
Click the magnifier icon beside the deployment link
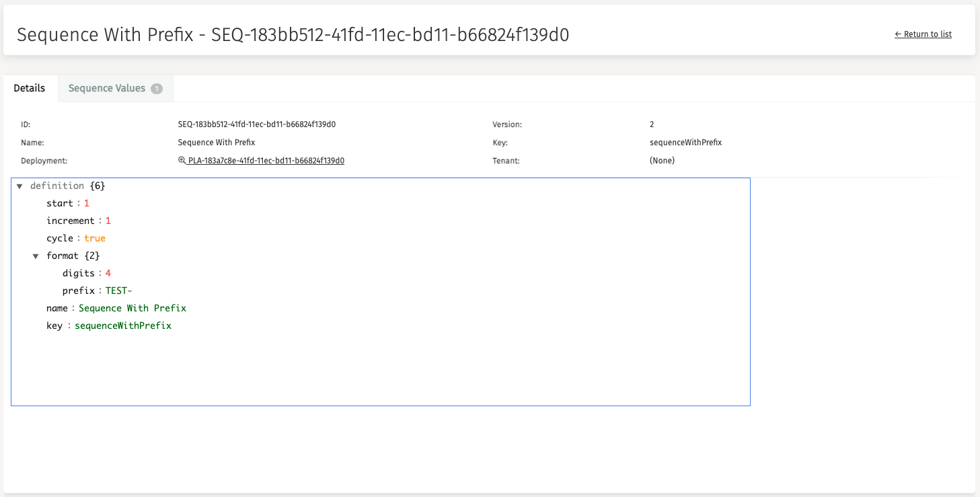[x=182, y=160]
